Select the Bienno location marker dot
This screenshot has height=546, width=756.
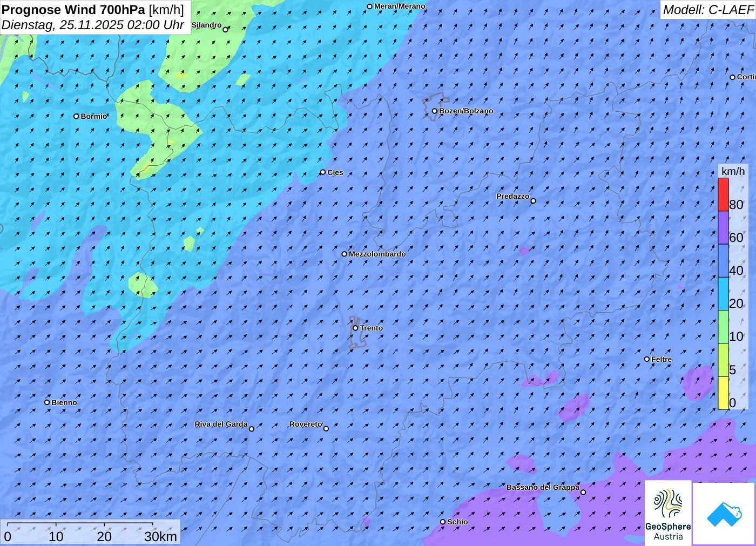coord(47,402)
